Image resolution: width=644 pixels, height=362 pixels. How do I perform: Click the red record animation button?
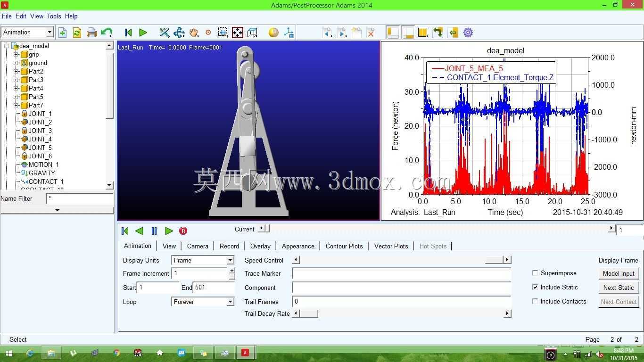click(x=183, y=231)
